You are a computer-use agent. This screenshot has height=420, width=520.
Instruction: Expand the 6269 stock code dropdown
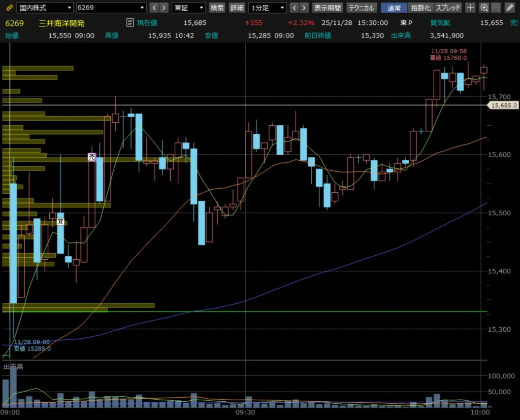(x=111, y=8)
